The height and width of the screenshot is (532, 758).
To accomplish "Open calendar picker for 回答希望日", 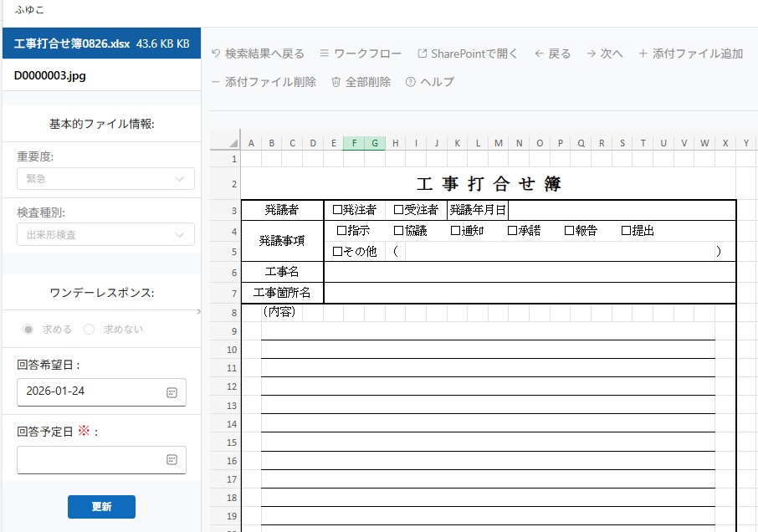I will [x=172, y=391].
